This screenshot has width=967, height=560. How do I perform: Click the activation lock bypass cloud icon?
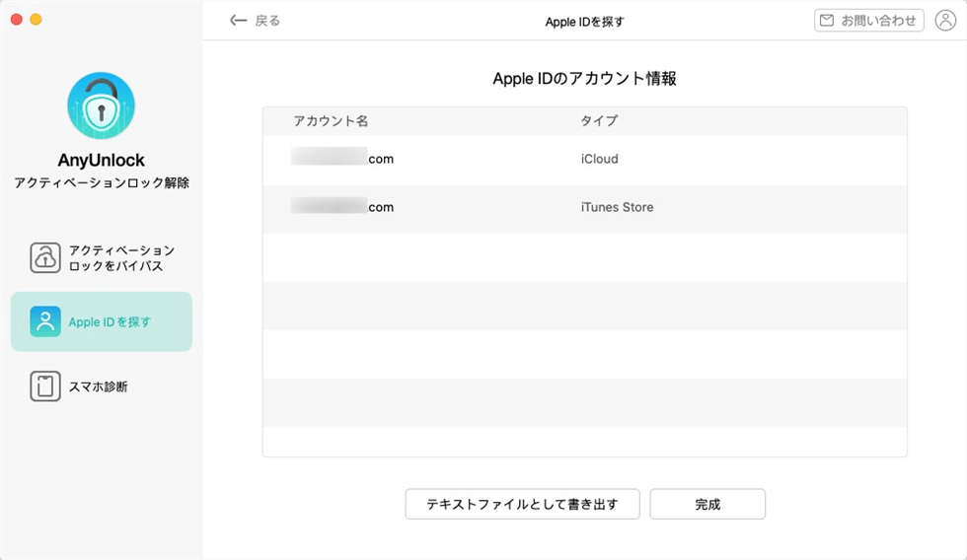[x=45, y=257]
